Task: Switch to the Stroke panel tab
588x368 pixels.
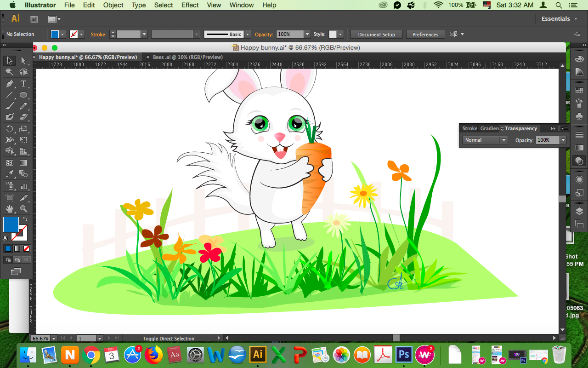Action: pos(469,128)
